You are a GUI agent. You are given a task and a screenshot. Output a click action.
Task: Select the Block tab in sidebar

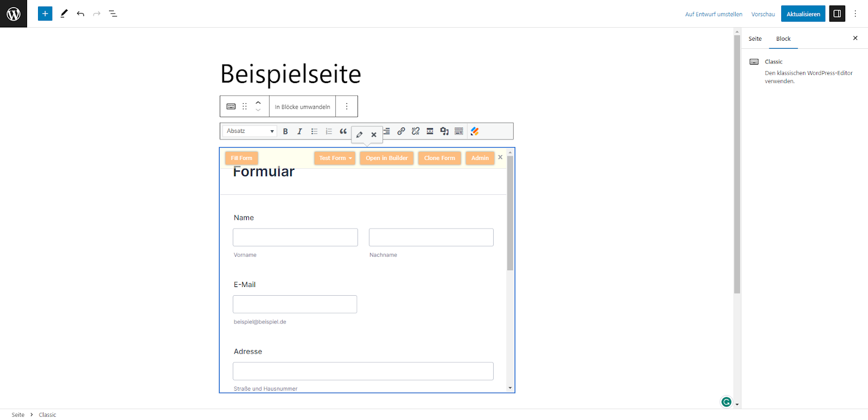pyautogui.click(x=783, y=39)
